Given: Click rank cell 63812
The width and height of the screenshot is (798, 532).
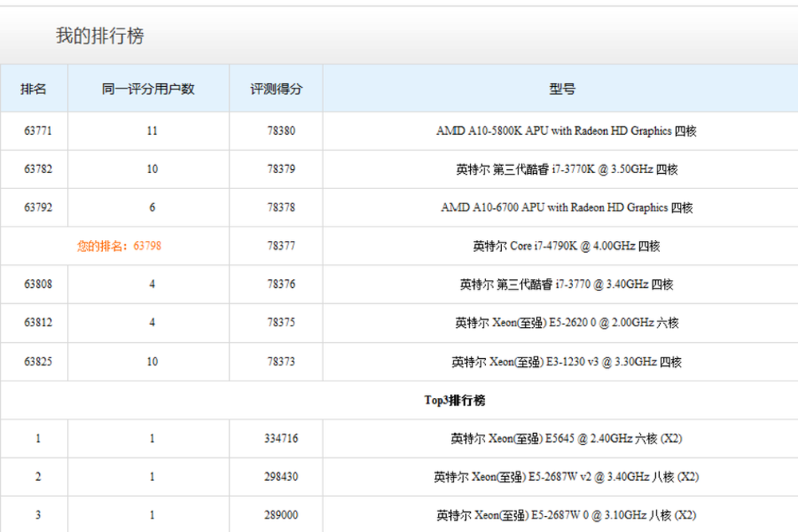Looking at the screenshot, I should click(x=38, y=322).
